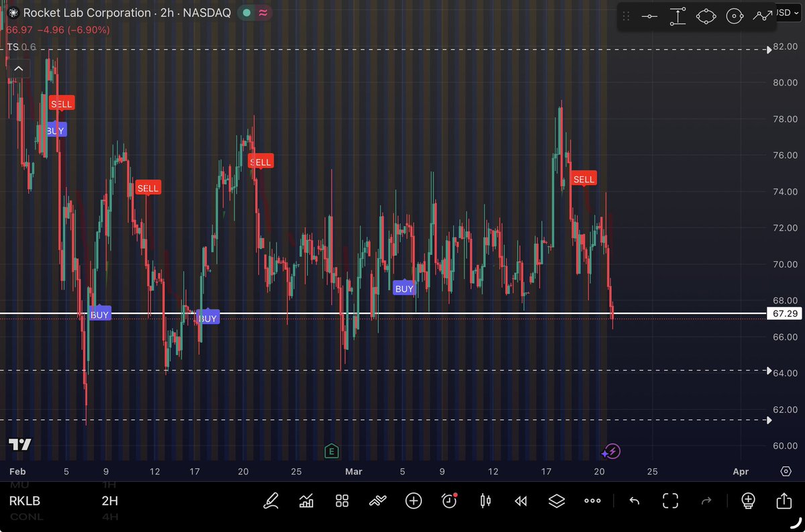Select the white horizontal line at 67.29

pyautogui.click(x=382, y=313)
